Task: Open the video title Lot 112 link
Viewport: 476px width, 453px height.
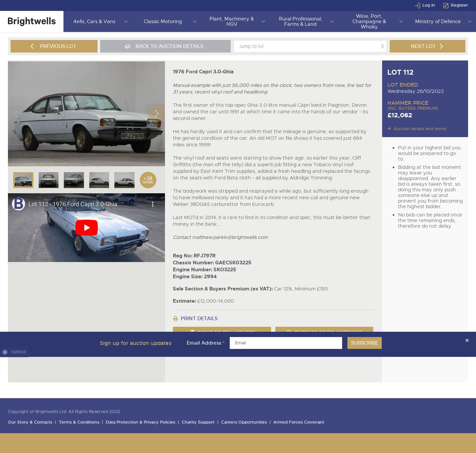Action: 73,204
